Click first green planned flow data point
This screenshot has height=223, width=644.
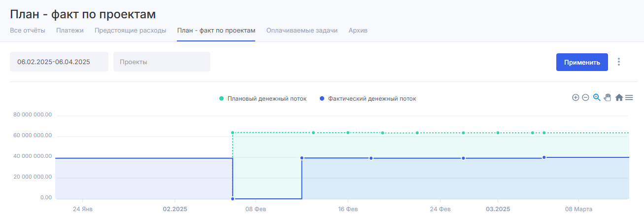point(233,133)
